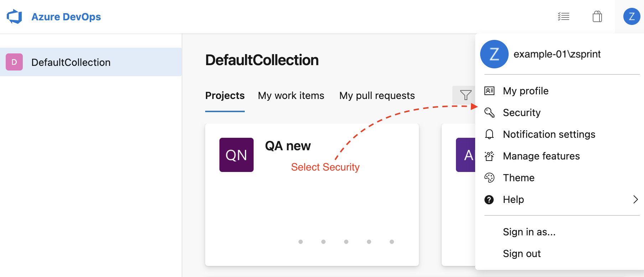Click the Azure DevOps logo icon
644x277 pixels.
(x=14, y=17)
